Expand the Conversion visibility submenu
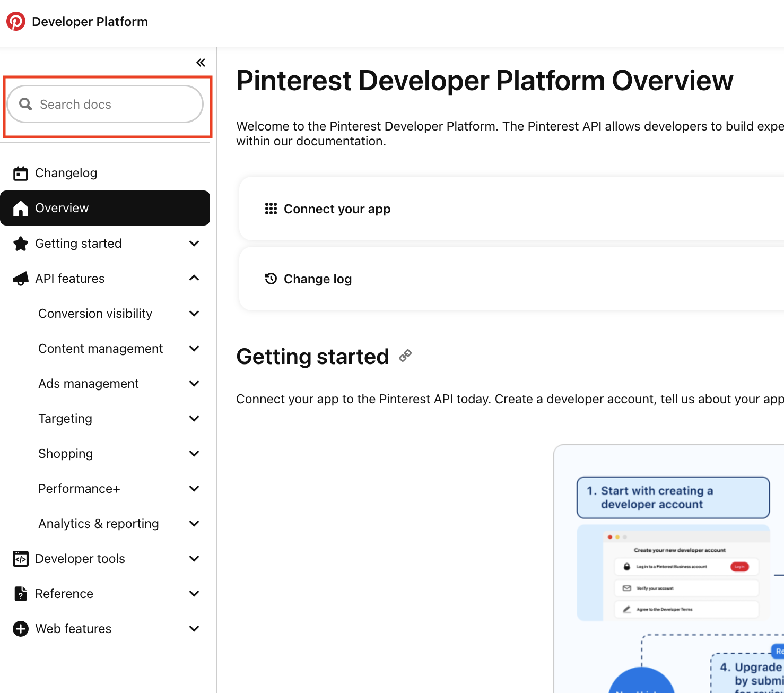Image resolution: width=784 pixels, height=693 pixels. coord(194,314)
